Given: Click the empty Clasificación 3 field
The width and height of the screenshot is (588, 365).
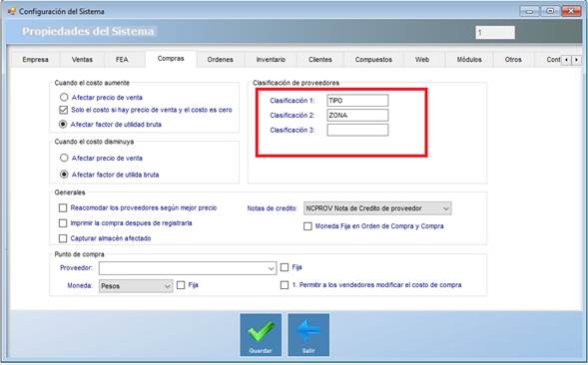Looking at the screenshot, I should [x=357, y=130].
